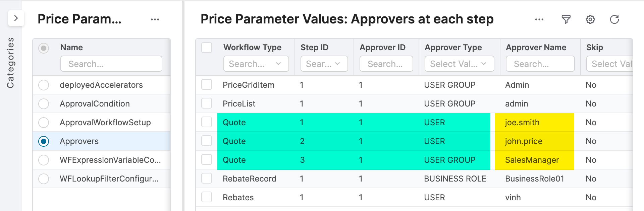
Task: Open the ellipsis menu beside the table title
Action: point(539,19)
